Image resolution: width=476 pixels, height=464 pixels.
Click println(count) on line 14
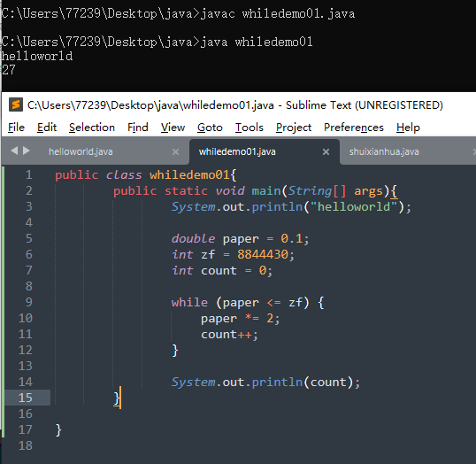[x=303, y=382]
